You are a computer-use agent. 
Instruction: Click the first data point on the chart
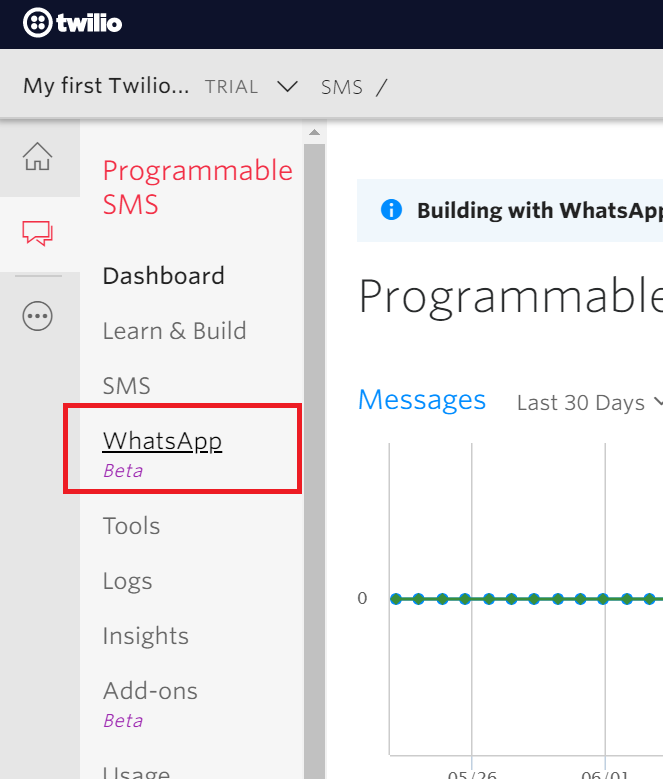[x=395, y=599]
